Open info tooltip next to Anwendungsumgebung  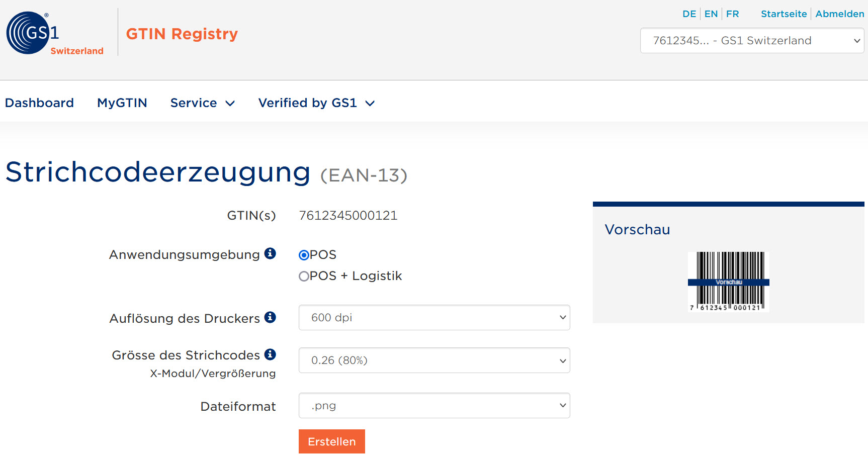click(271, 254)
